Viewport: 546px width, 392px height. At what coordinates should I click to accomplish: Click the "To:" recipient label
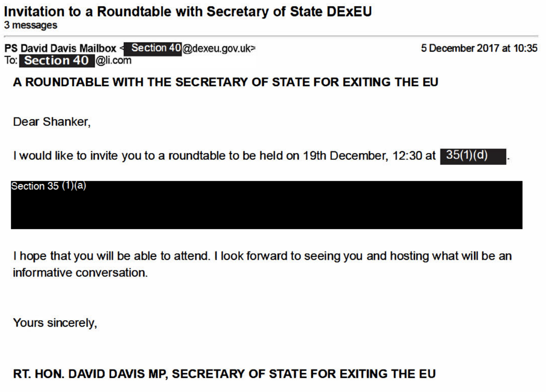11,60
